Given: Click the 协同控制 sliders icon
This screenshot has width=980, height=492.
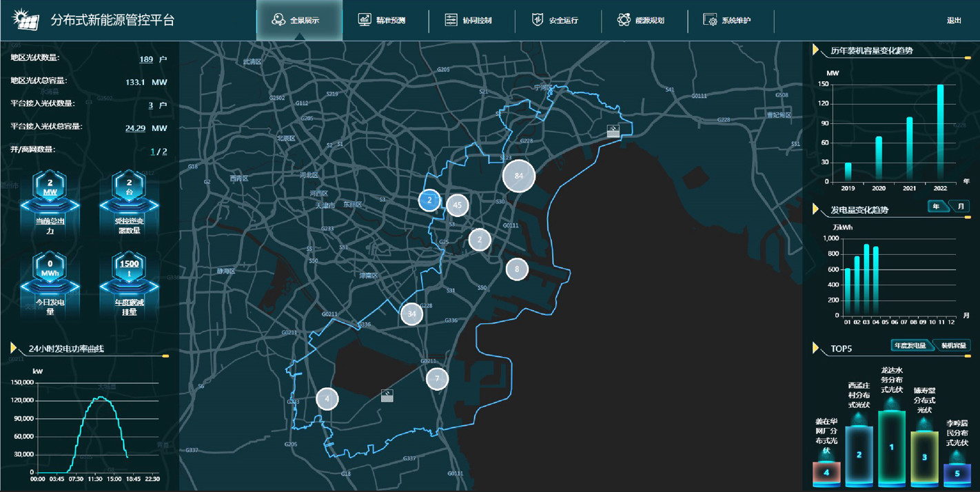Looking at the screenshot, I should click(451, 20).
